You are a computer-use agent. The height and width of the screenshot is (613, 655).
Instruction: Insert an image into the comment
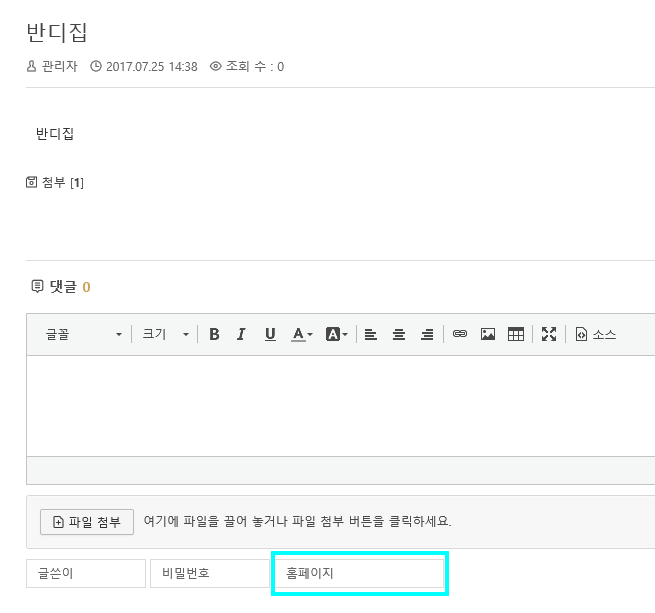click(x=488, y=335)
